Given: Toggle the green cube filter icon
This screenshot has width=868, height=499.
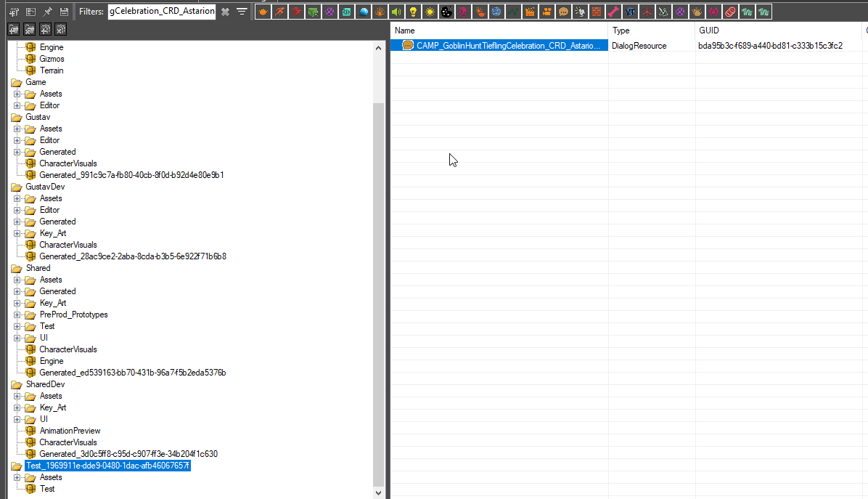Looking at the screenshot, I should (313, 12).
